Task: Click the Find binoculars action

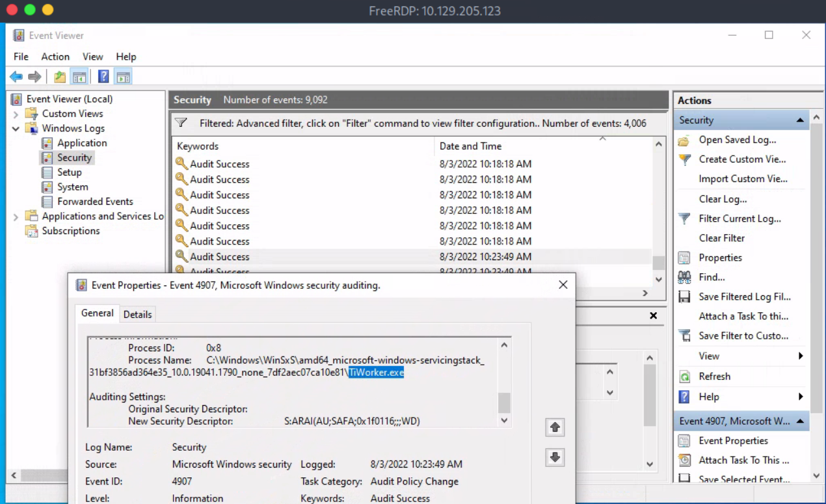Action: point(684,277)
